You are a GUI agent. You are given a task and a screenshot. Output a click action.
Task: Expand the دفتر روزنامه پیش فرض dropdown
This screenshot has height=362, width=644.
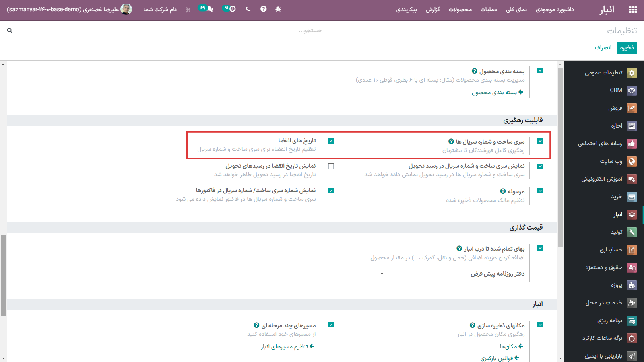tap(425, 274)
